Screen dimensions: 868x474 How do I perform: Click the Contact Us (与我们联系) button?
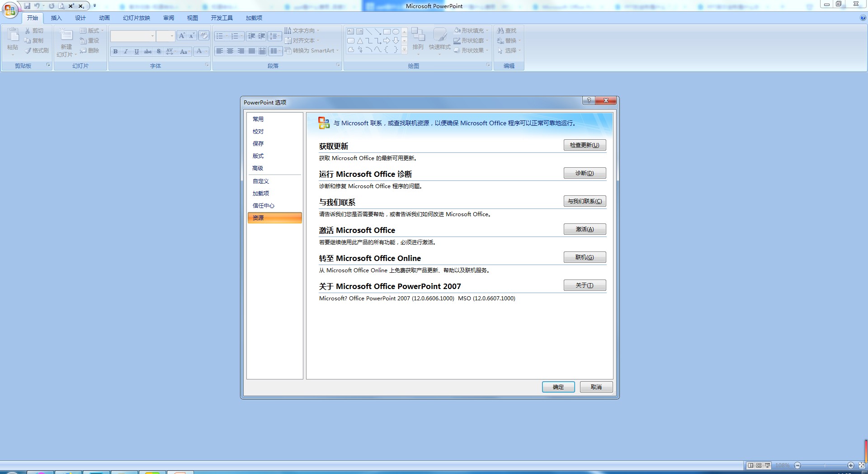coord(585,201)
